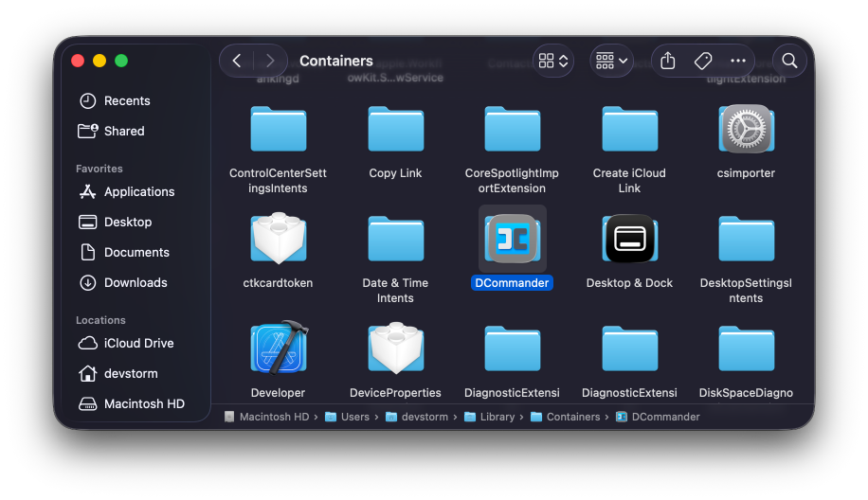This screenshot has height=500, width=868.
Task: Open the Finder search field
Action: point(789,61)
